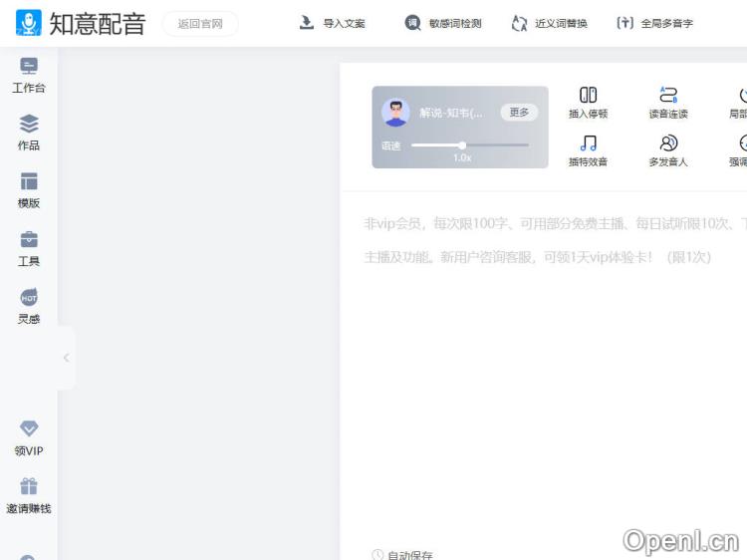The height and width of the screenshot is (560, 747).
Task: Click 导入文案 in the top toolbar
Action: [333, 23]
